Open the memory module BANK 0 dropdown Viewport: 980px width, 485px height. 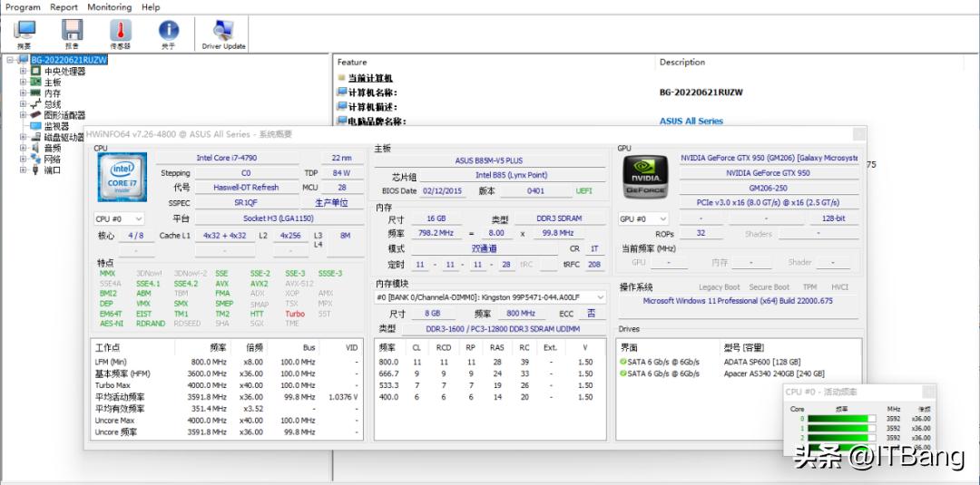[x=490, y=297]
